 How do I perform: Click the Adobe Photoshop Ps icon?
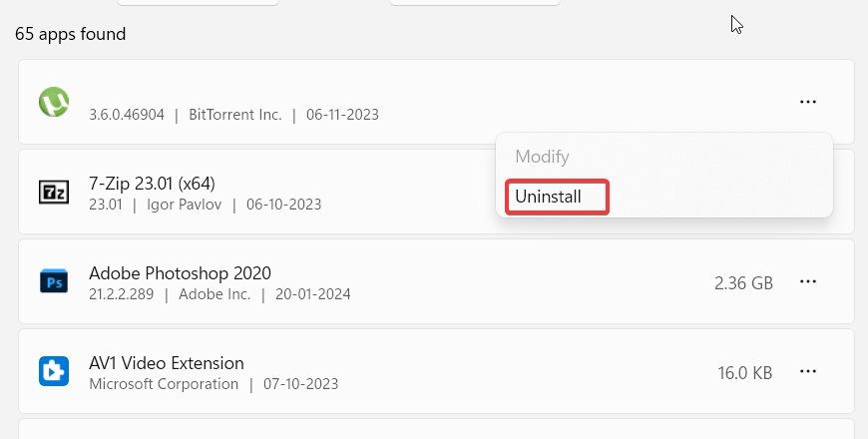[x=53, y=282]
